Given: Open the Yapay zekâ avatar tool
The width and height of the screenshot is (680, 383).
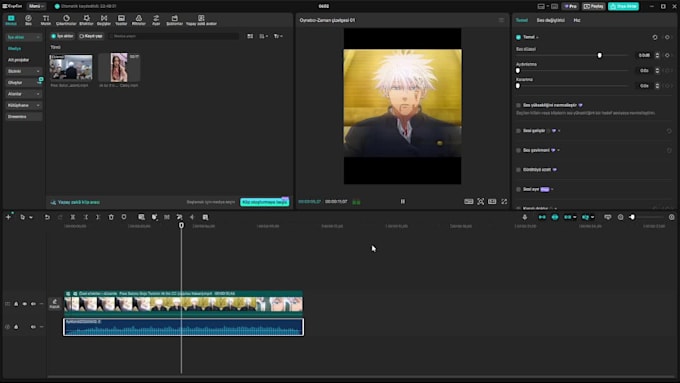Looking at the screenshot, I should pyautogui.click(x=201, y=20).
